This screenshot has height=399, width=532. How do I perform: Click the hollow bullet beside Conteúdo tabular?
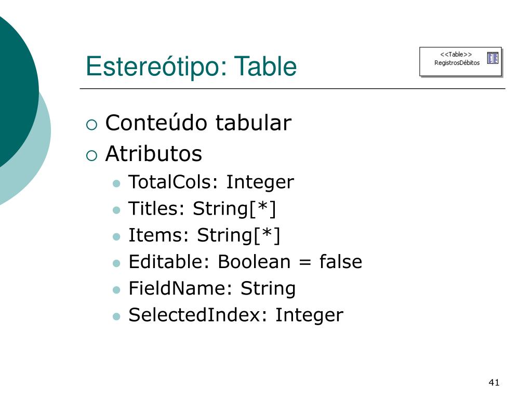(x=91, y=125)
